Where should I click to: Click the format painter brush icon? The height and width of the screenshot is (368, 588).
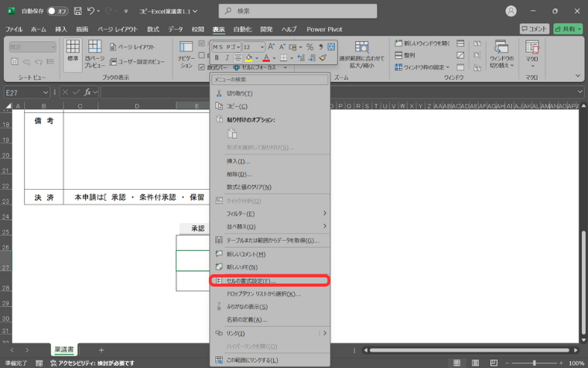pos(323,58)
